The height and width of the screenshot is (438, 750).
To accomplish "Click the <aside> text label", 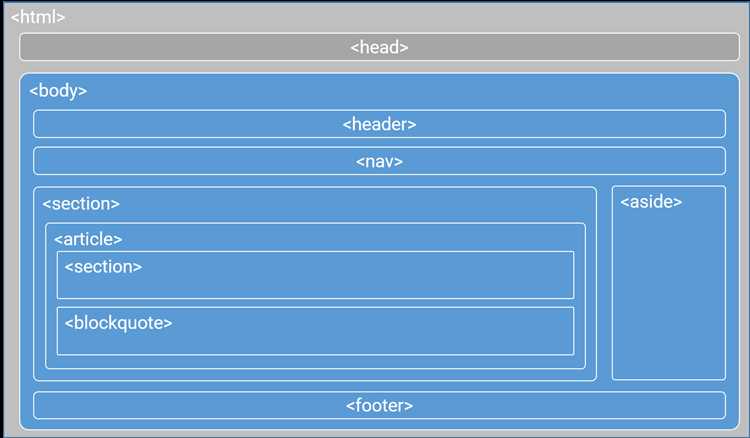I will [651, 202].
